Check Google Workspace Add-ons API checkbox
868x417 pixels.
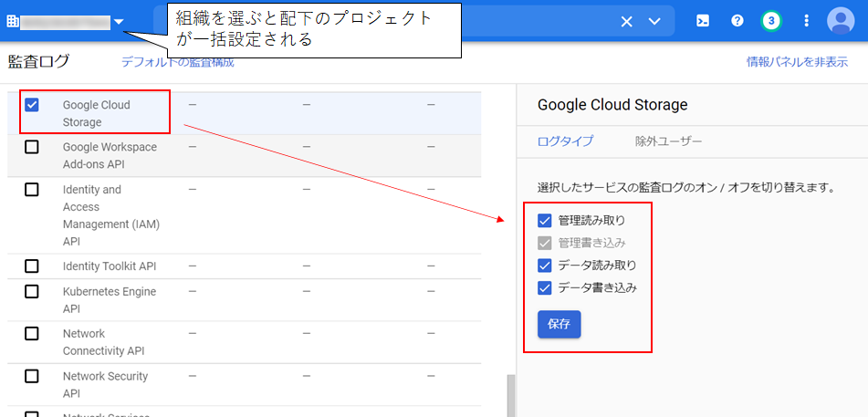pos(32,147)
